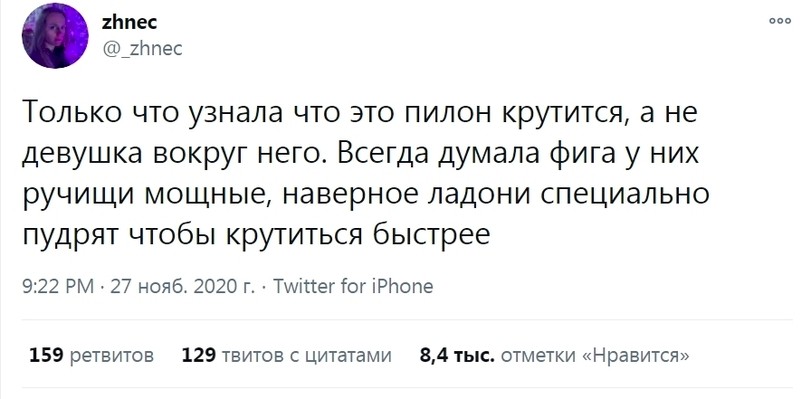This screenshot has height=399, width=811.
Task: Click the tweet line starting ручищи мощные
Action: [x=365, y=195]
